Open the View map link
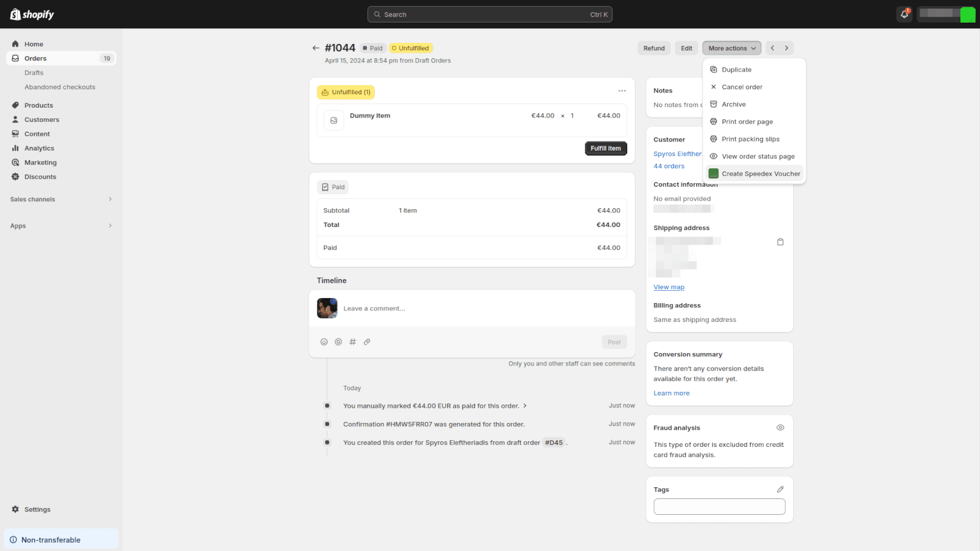This screenshot has width=980, height=551. coord(669,287)
